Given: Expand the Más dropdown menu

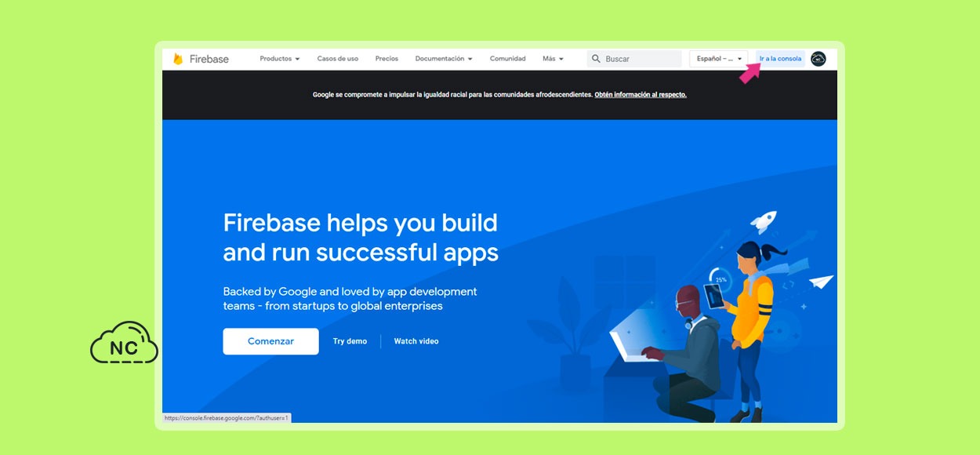Looking at the screenshot, I should pyautogui.click(x=553, y=59).
